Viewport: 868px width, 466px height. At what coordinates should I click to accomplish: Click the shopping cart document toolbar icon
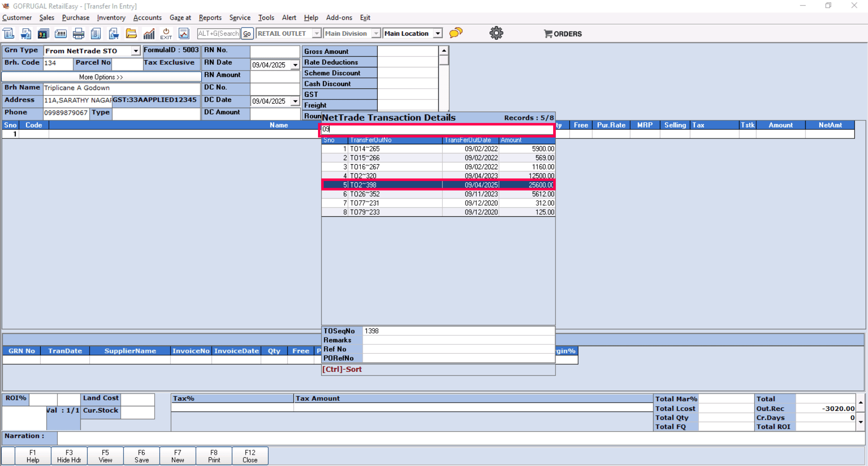pyautogui.click(x=26, y=33)
